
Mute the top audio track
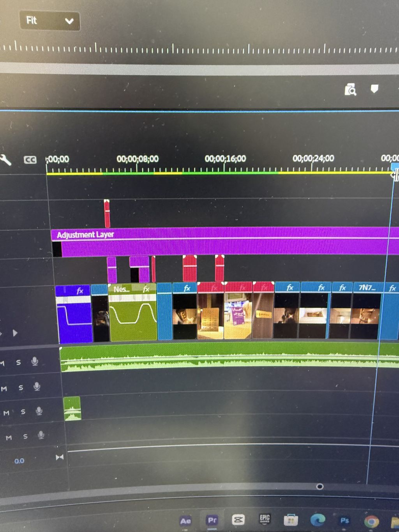[2, 363]
